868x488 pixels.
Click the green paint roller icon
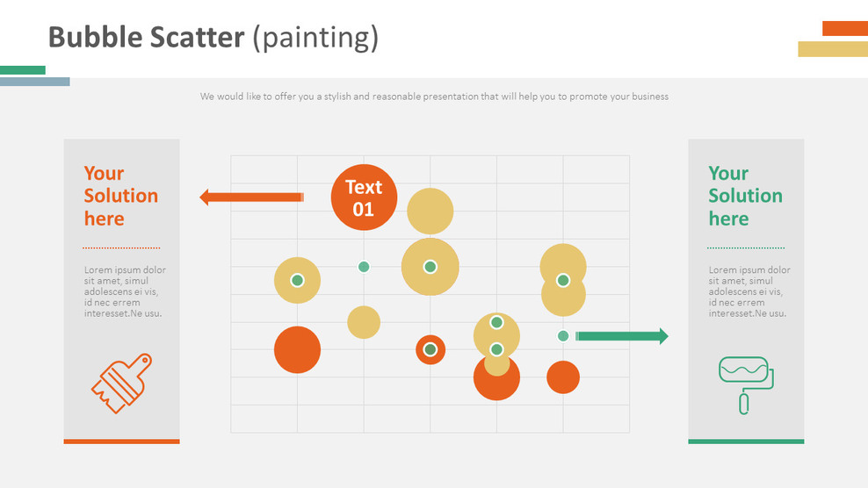(x=746, y=384)
